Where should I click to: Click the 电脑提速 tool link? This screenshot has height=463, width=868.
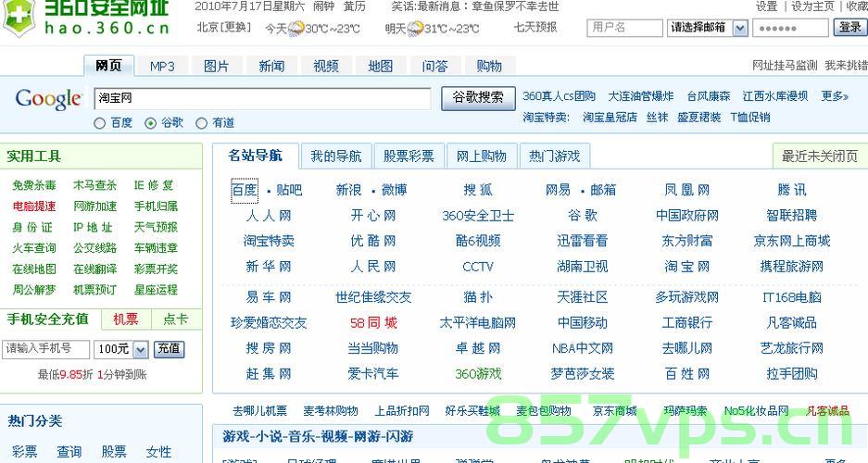(34, 206)
